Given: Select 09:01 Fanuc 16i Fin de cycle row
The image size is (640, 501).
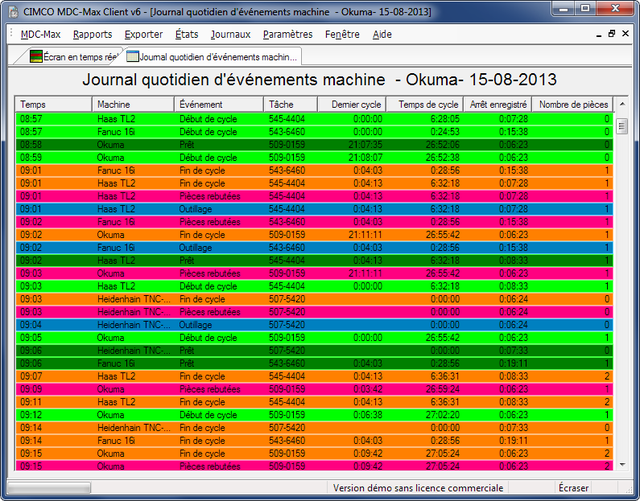Looking at the screenshot, I should point(314,170).
